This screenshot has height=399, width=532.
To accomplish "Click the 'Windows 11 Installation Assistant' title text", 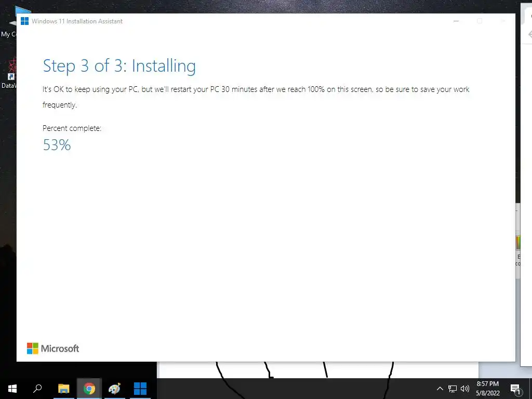I will [x=77, y=21].
